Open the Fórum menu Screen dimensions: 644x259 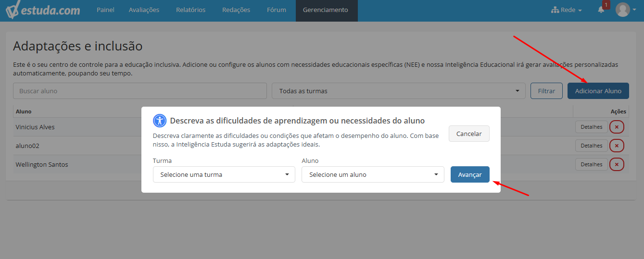(x=277, y=10)
